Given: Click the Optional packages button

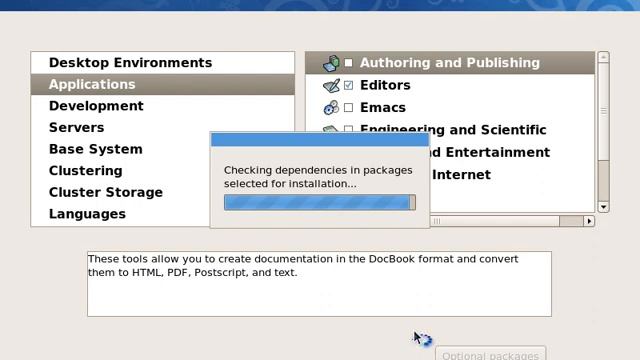Looking at the screenshot, I should point(491,354).
